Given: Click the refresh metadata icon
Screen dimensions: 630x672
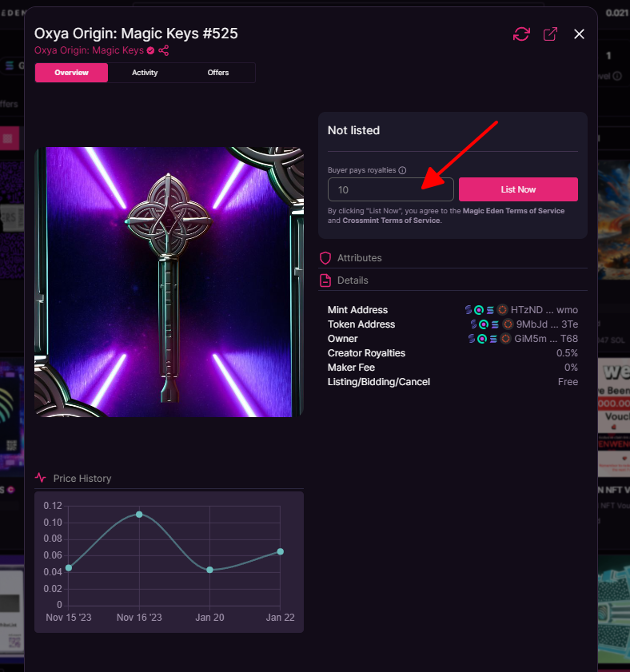Looking at the screenshot, I should (521, 34).
